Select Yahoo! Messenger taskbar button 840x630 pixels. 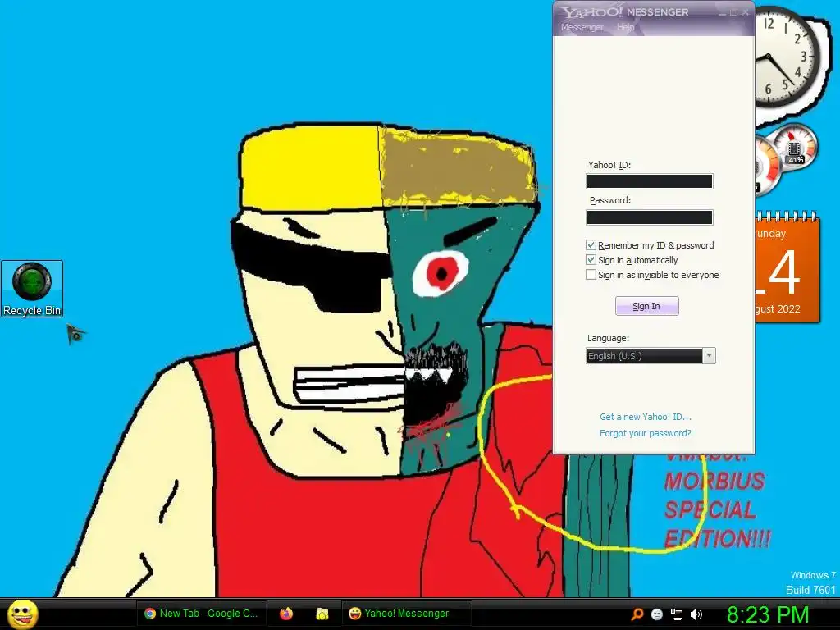(406, 614)
